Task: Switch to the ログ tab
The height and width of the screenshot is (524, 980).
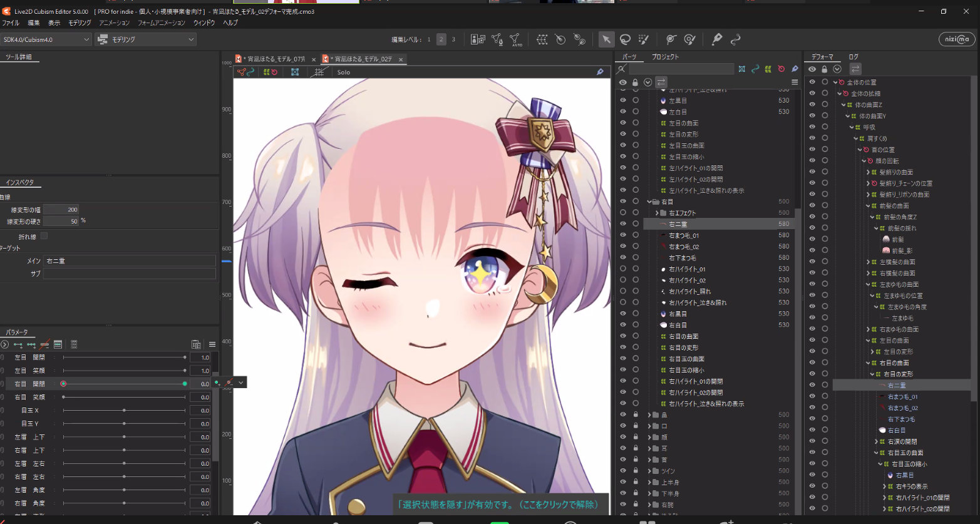Action: click(x=854, y=57)
